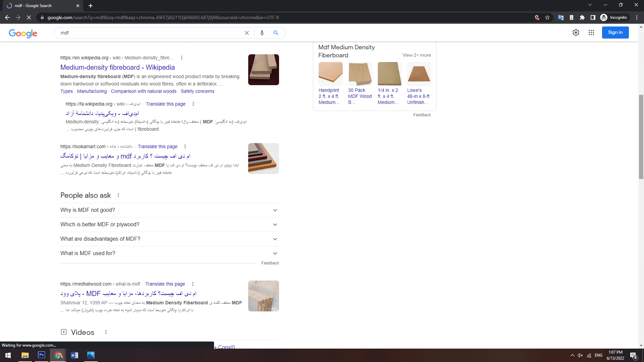Open the Extensions puzzle-piece menu
644x362 pixels.
pyautogui.click(x=582, y=17)
